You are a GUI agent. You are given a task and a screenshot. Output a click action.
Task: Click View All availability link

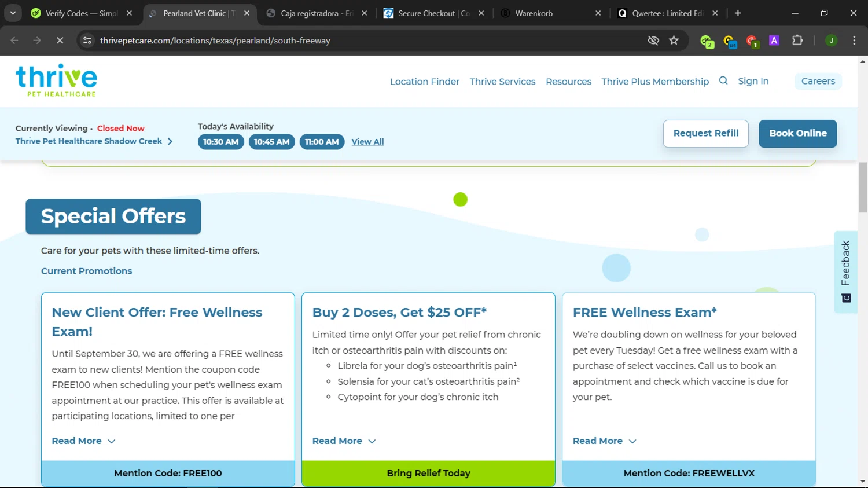coord(367,142)
